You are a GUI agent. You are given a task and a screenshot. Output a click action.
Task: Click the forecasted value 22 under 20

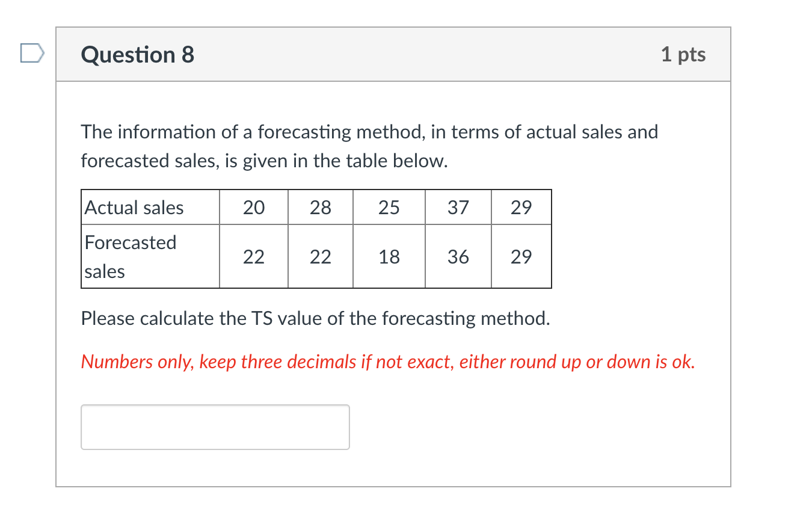tap(254, 256)
